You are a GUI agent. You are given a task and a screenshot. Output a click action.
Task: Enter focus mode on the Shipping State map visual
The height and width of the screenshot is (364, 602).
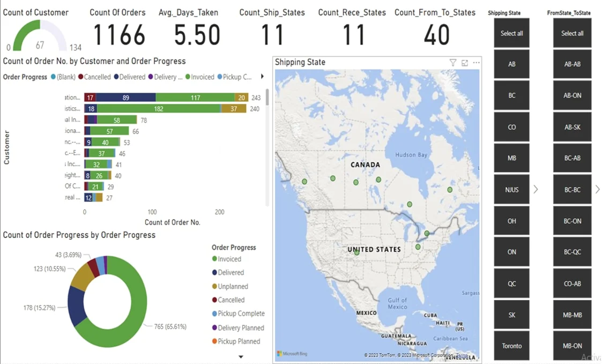tap(464, 63)
